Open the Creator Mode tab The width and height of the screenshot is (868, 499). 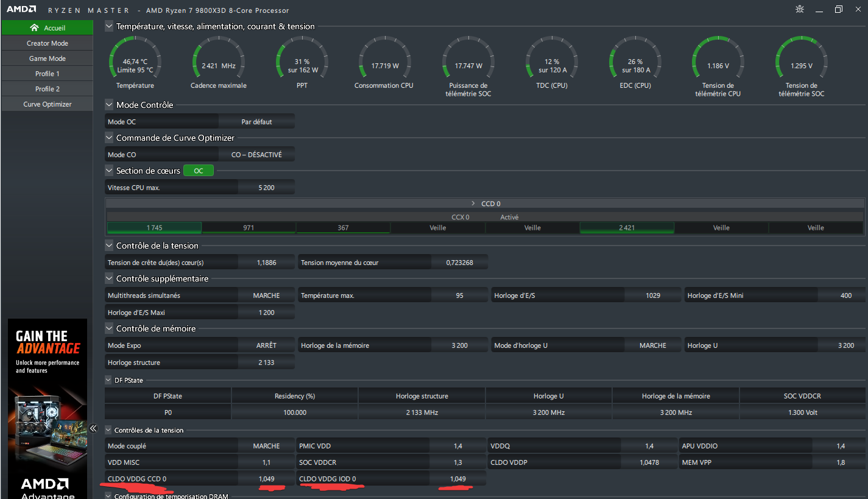click(47, 43)
